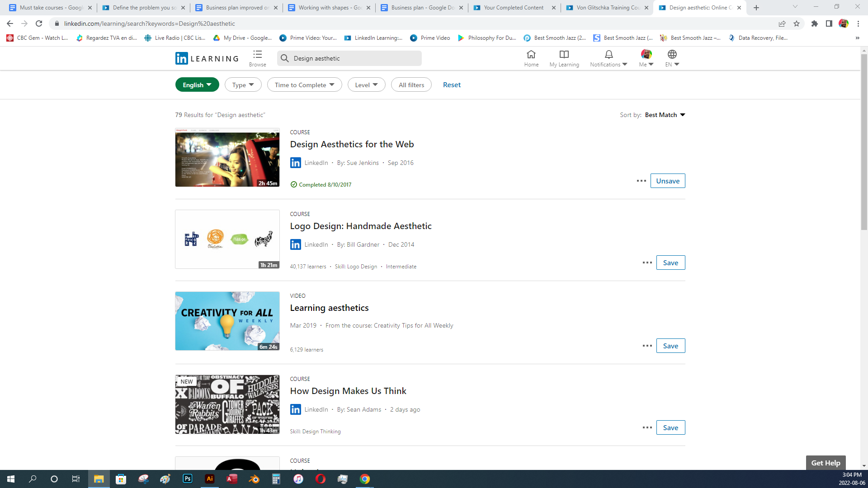Unsave Design Aesthetics for the Web

tap(667, 181)
